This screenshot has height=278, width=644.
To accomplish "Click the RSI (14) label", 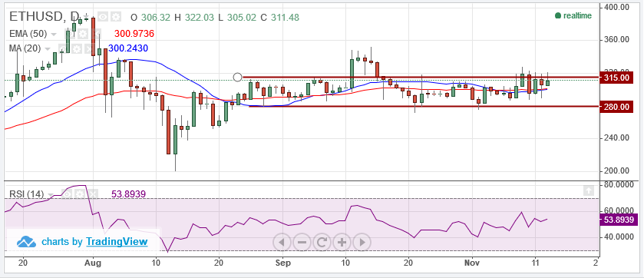I will pyautogui.click(x=26, y=194).
